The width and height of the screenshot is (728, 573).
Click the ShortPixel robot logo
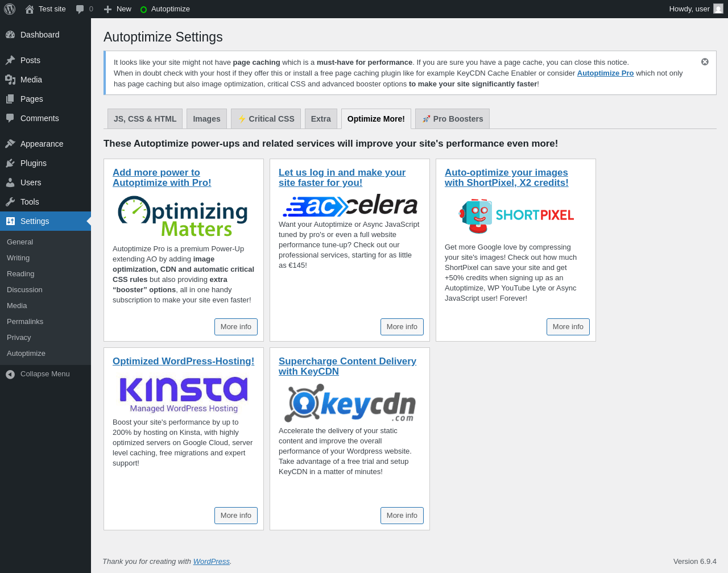click(x=516, y=216)
